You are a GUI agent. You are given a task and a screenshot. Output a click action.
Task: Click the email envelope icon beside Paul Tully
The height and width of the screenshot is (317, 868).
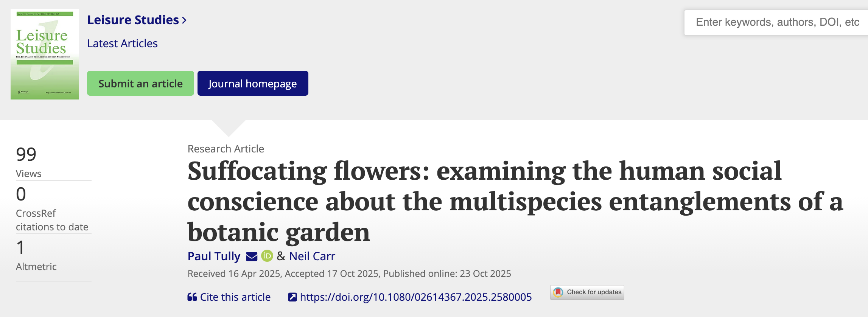click(252, 256)
